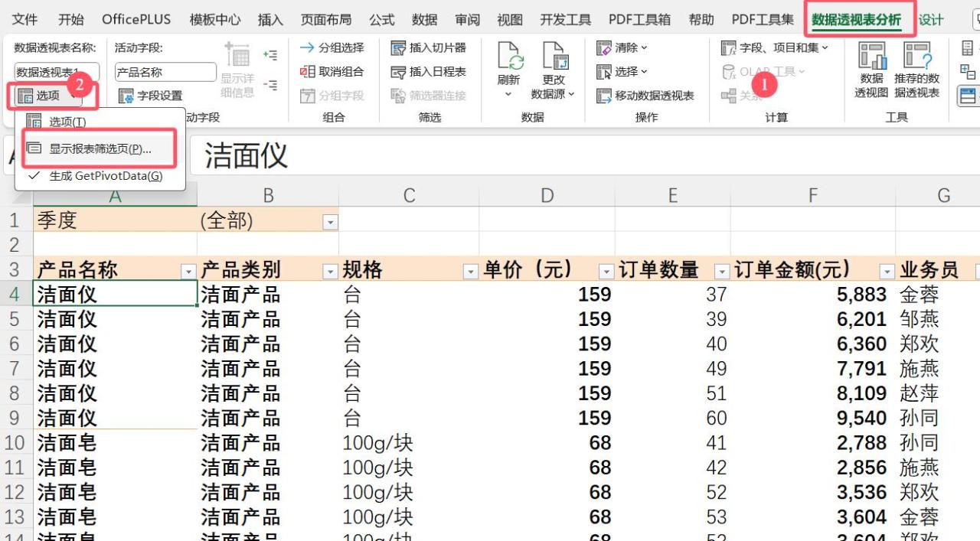Click the collapse field (red minus) icon

point(269,85)
